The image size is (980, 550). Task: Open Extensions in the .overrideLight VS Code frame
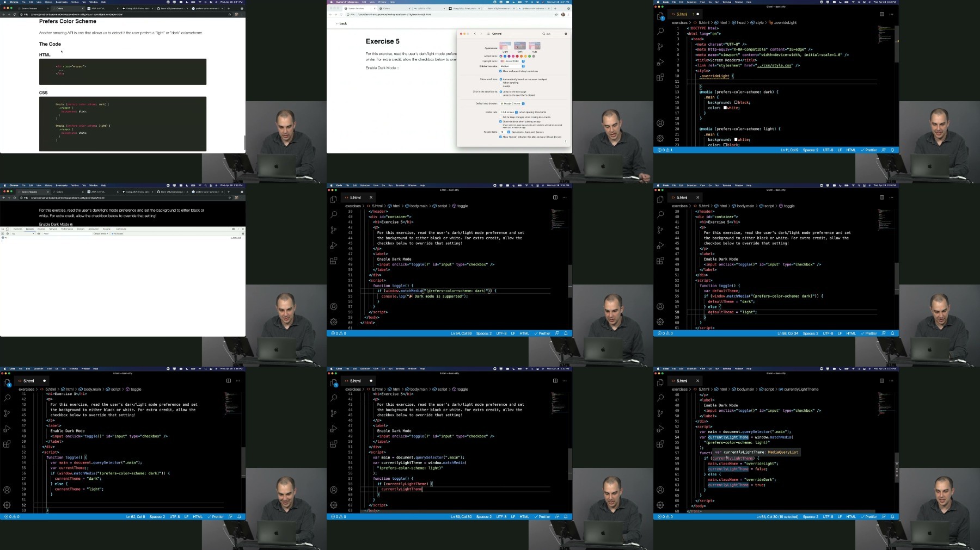click(660, 77)
